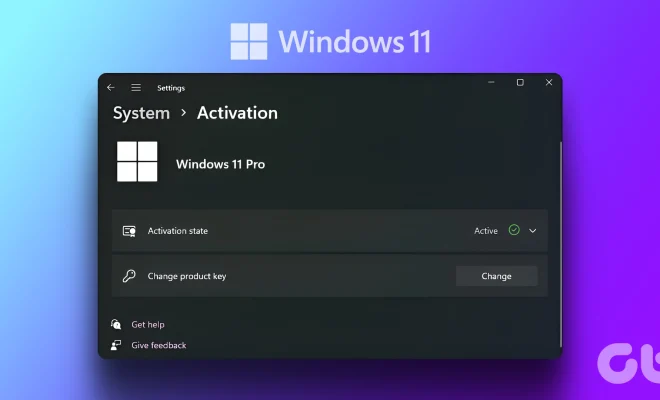
Task: Open the hamburger navigation menu
Action: tap(136, 88)
